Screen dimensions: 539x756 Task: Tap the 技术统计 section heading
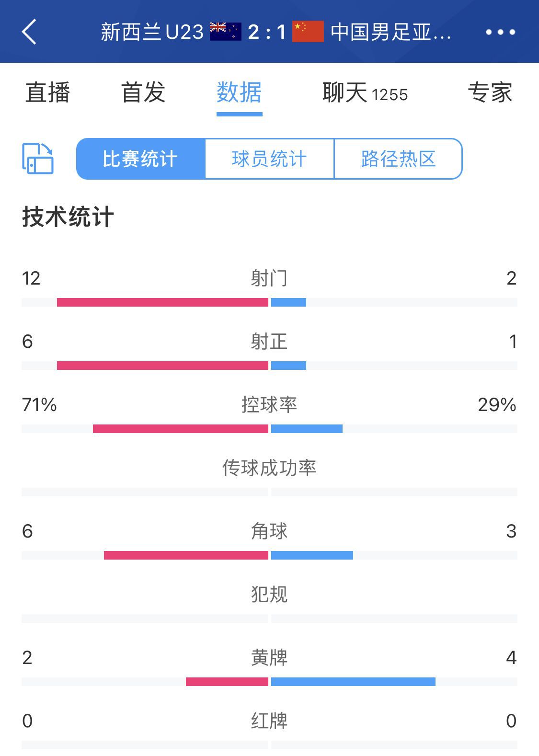point(68,217)
